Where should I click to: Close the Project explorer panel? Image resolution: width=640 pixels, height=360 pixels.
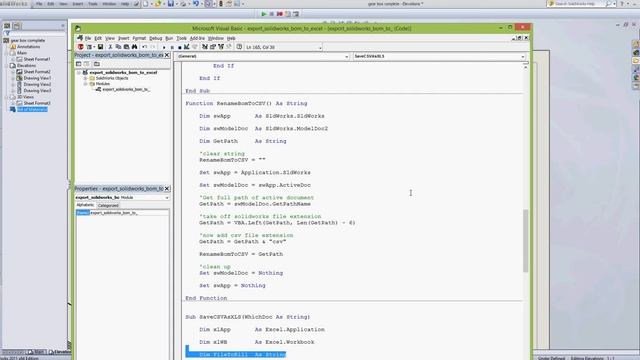click(167, 55)
